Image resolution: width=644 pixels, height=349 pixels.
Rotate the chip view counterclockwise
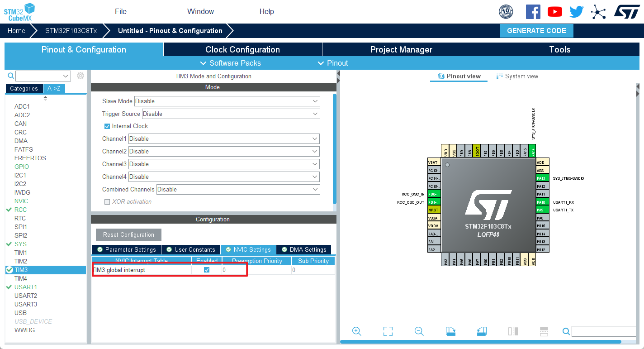(482, 331)
